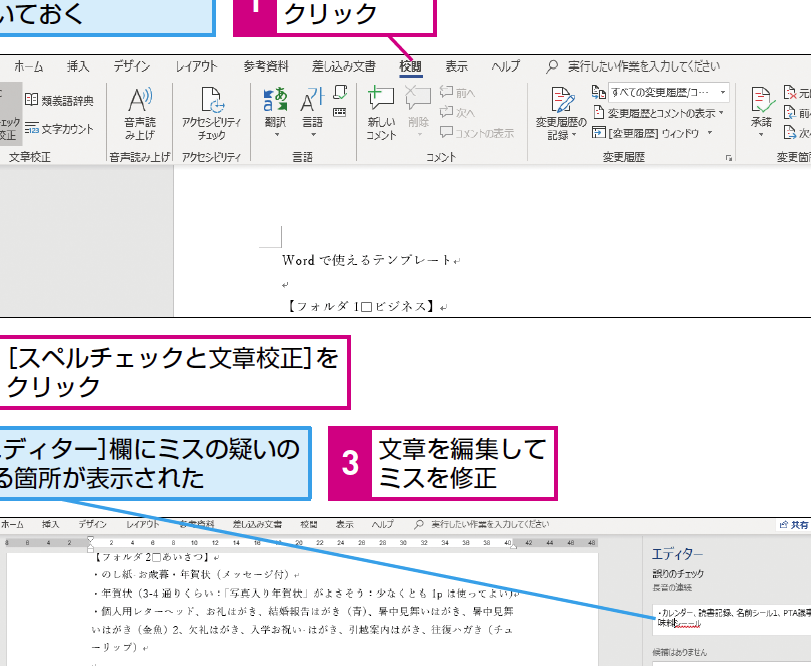This screenshot has height=666, width=811.
Task: Open the すべての変更履歴 display dropdown
Action: (x=664, y=90)
